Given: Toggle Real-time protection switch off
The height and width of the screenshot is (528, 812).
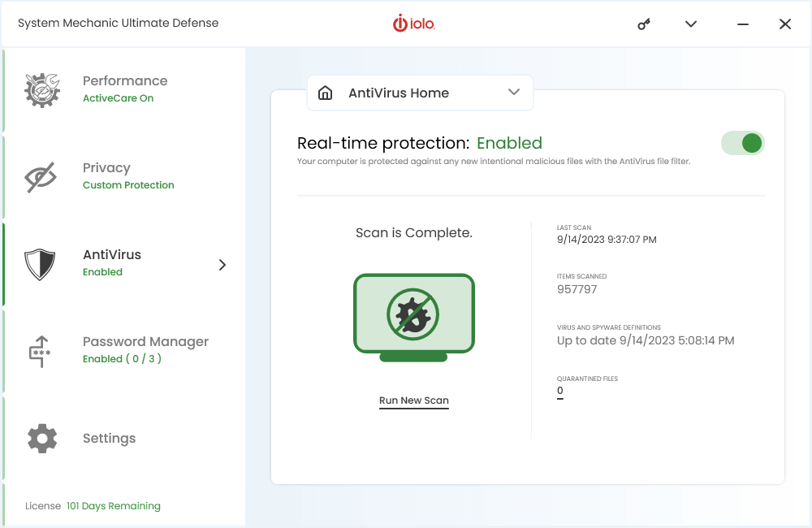Looking at the screenshot, I should click(x=743, y=144).
